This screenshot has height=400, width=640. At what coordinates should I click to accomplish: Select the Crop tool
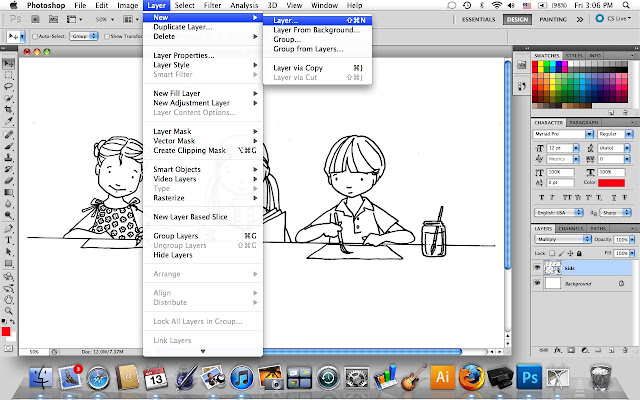[8, 109]
